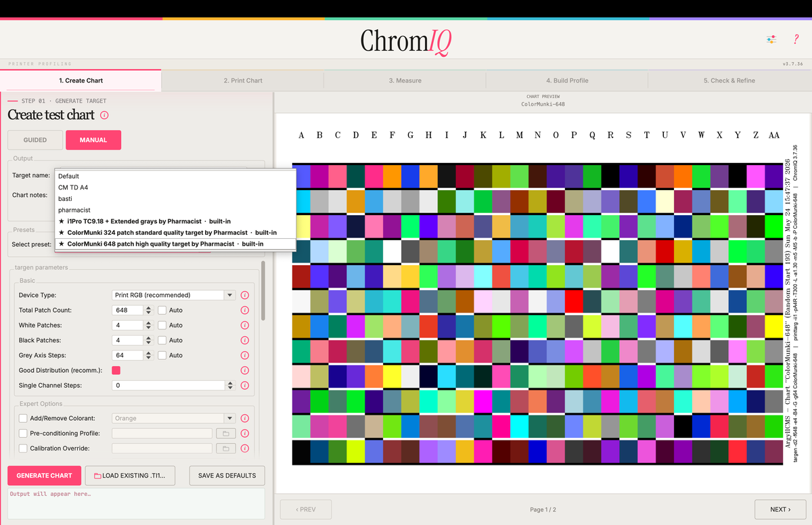Increase Grey Axis Steps with up arrow
Screen dimensions: 812x525
click(x=148, y=352)
